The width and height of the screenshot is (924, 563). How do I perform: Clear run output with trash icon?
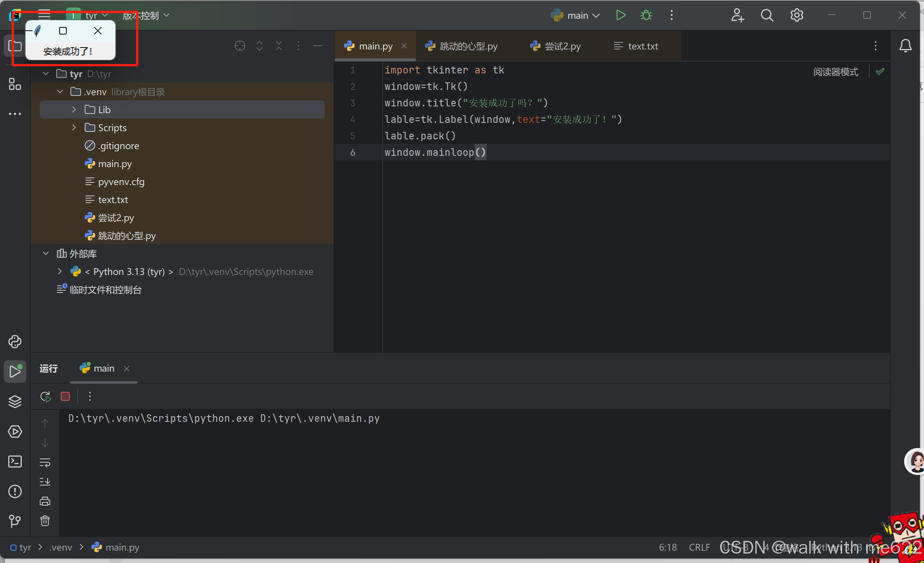[x=45, y=521]
